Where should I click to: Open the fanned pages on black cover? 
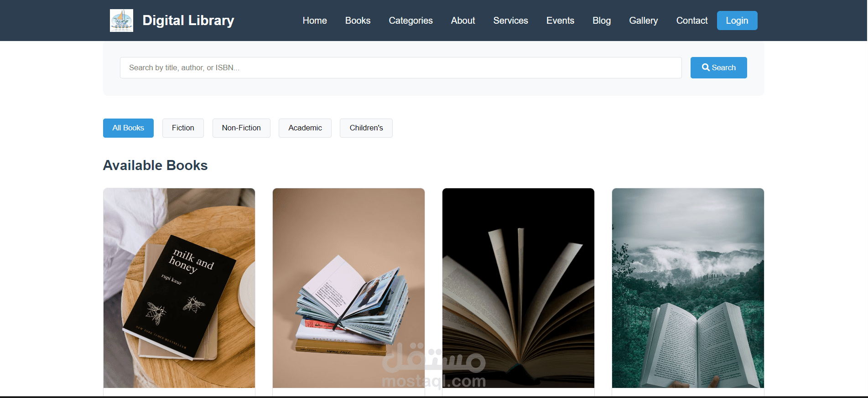518,288
